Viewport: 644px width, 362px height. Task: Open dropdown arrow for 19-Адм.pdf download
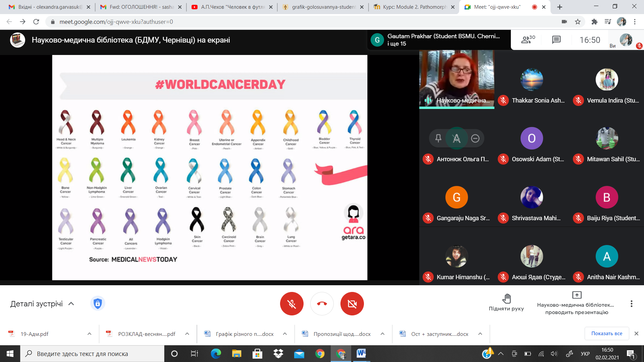click(x=89, y=334)
